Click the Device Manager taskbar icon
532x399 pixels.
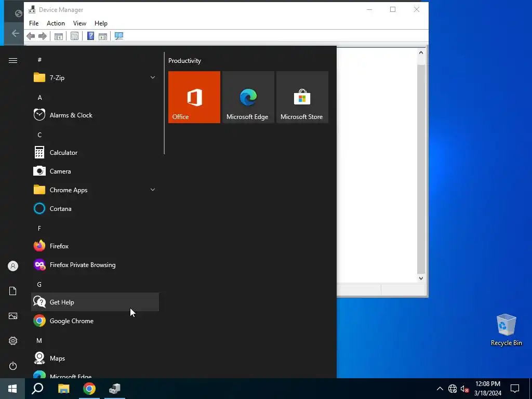click(115, 389)
